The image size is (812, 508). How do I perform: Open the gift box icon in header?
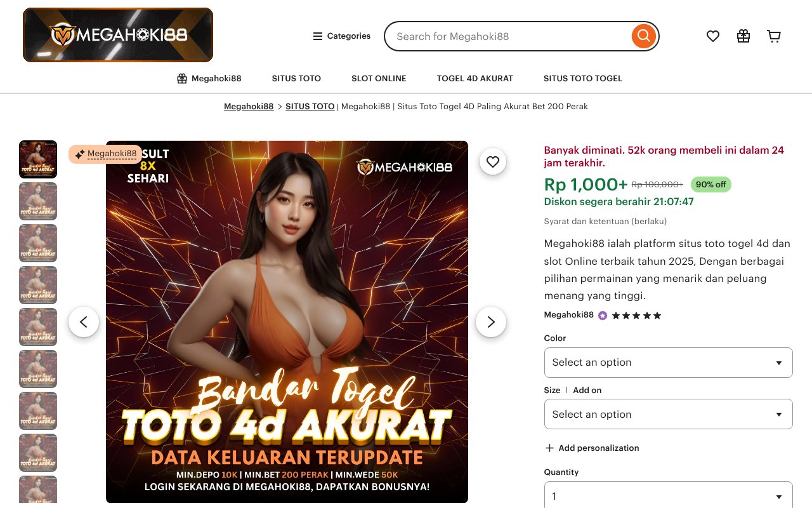[x=743, y=36]
